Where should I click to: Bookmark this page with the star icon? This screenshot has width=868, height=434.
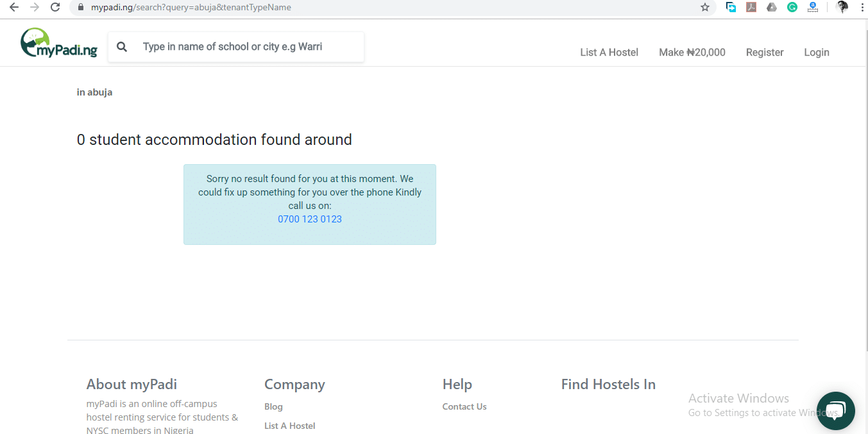(x=705, y=8)
